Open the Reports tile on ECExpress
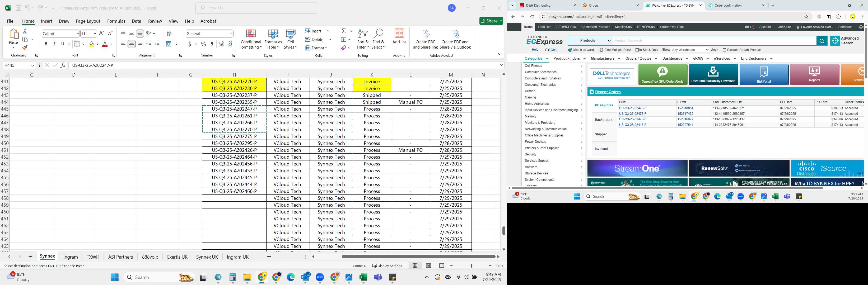Screen dimensions: 868x285 (814, 75)
